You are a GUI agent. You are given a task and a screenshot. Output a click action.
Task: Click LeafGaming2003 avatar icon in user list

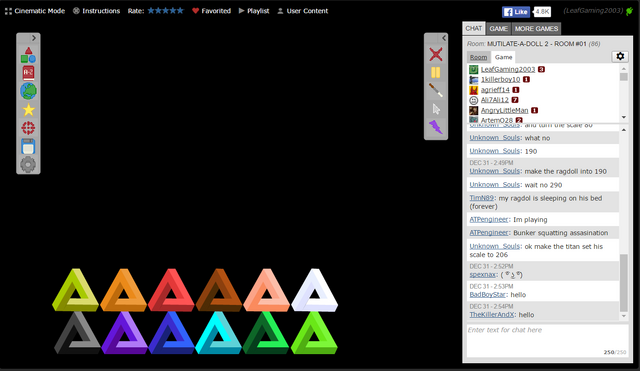click(473, 69)
